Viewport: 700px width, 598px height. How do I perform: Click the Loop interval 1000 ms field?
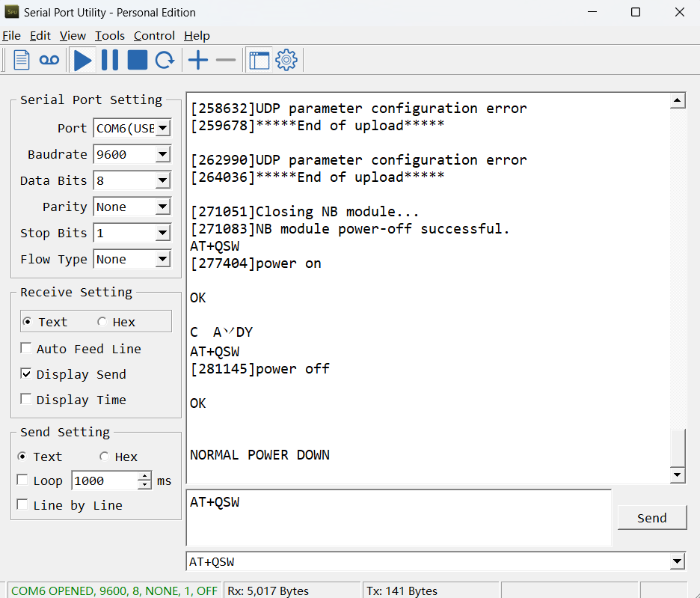(x=105, y=480)
